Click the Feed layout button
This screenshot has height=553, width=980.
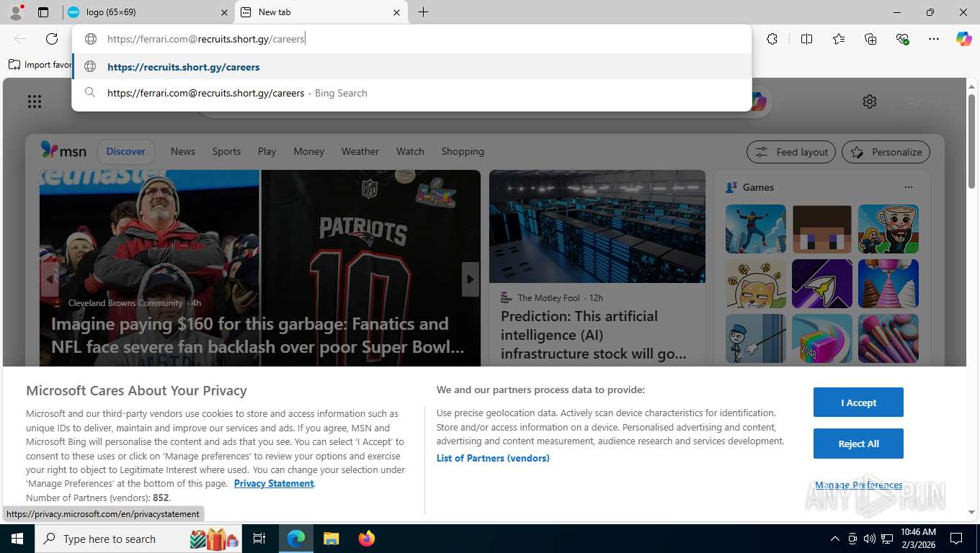(x=791, y=152)
